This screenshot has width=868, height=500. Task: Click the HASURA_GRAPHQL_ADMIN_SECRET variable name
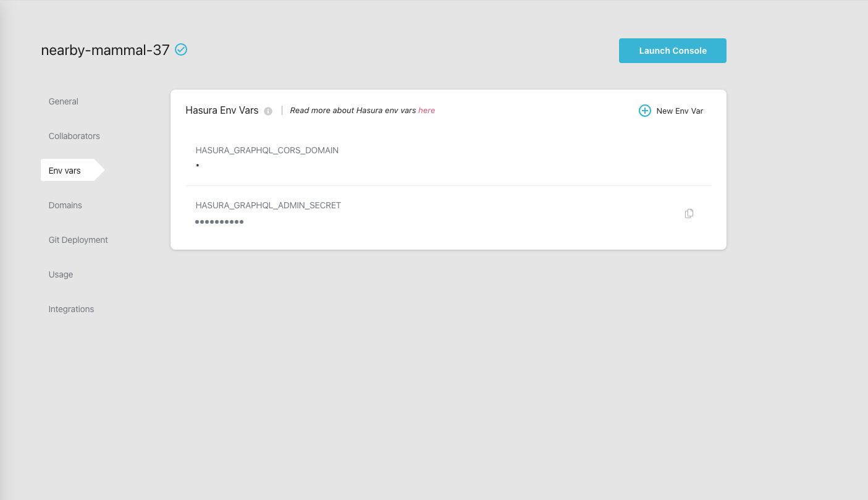tap(268, 205)
